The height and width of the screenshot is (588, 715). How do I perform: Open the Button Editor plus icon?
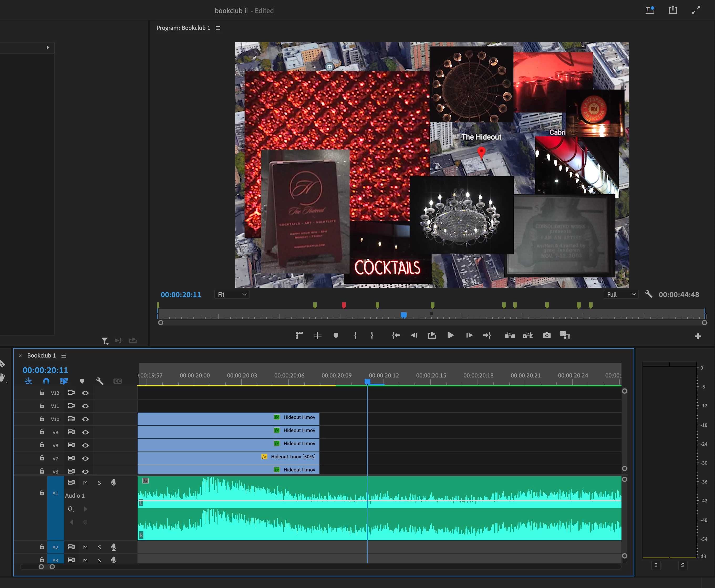pos(698,336)
